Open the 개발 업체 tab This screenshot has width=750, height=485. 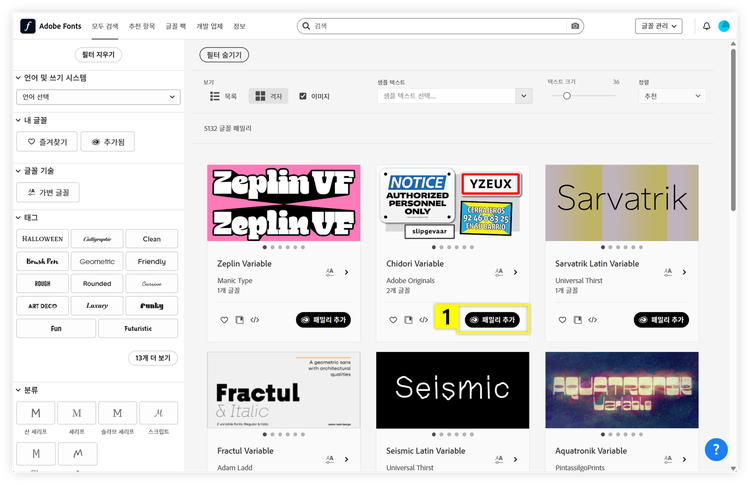[x=210, y=26]
